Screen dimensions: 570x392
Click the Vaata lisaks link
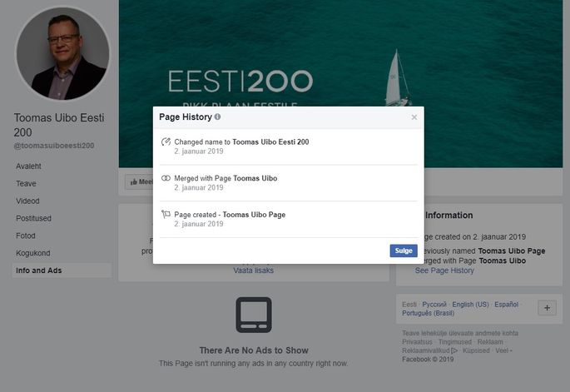pyautogui.click(x=253, y=270)
